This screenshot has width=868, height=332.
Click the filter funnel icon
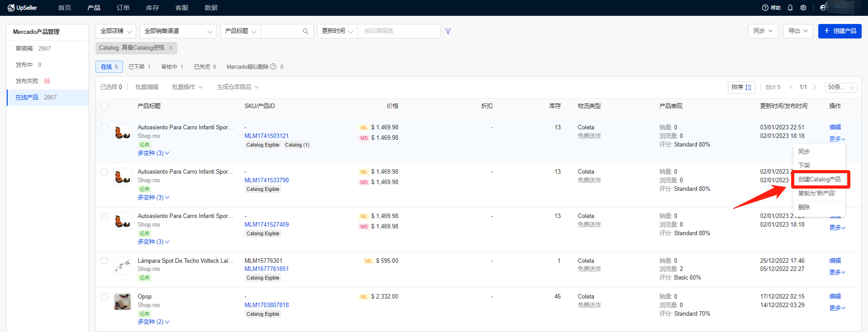tap(448, 31)
